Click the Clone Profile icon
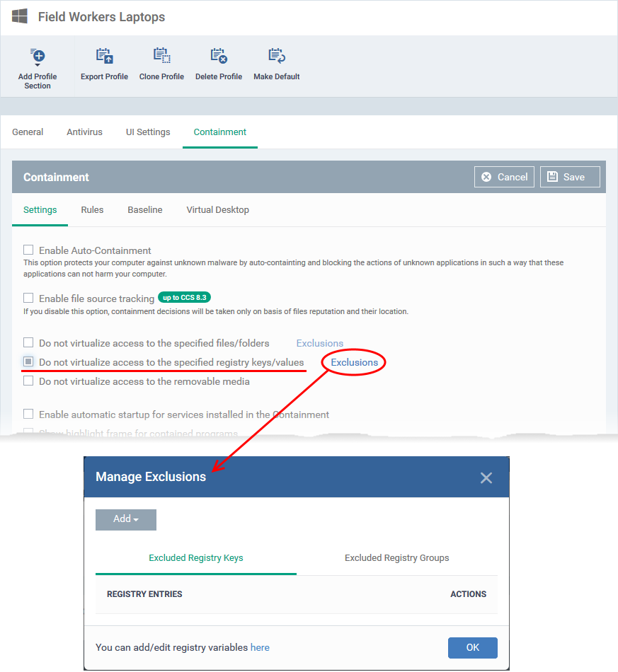This screenshot has width=618, height=672. pos(161,56)
